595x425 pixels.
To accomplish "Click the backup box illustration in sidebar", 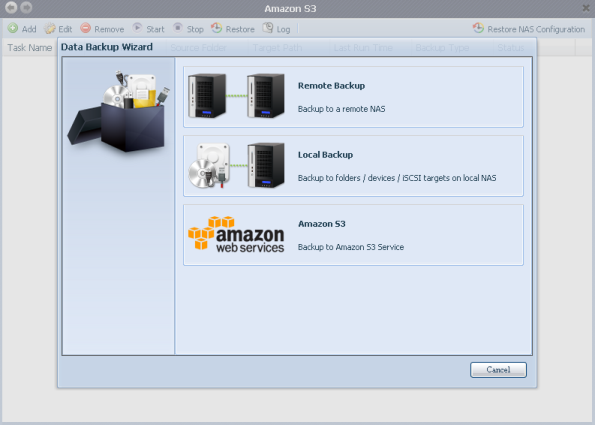I will pos(118,111).
